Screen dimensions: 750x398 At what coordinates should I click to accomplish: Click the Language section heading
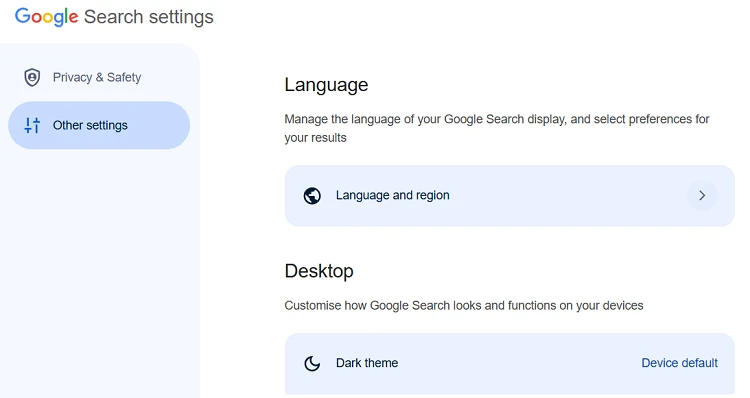tap(326, 85)
